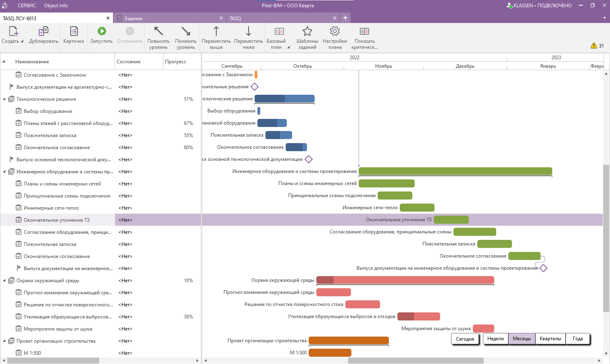Image resolution: width=610 pixels, height=364 pixels.
Task: Toggle Show critical path (Показать критическ...)
Action: click(364, 32)
